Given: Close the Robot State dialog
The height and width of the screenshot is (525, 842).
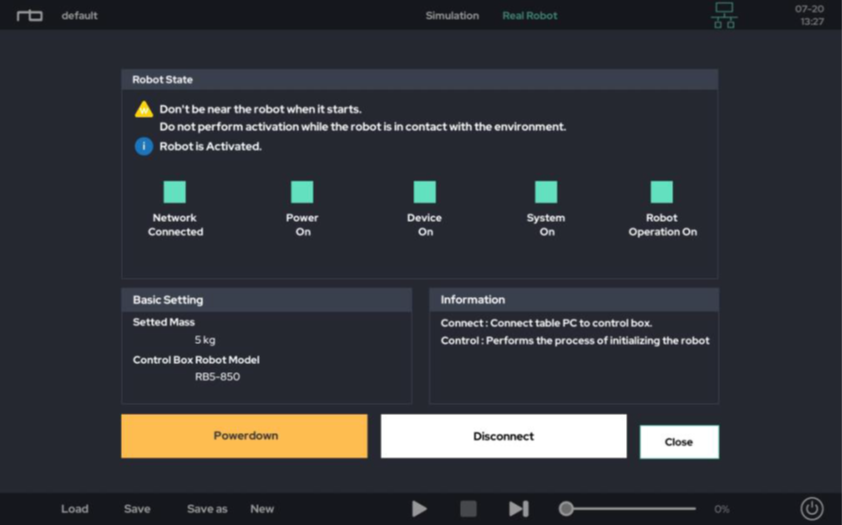Looking at the screenshot, I should [x=679, y=442].
